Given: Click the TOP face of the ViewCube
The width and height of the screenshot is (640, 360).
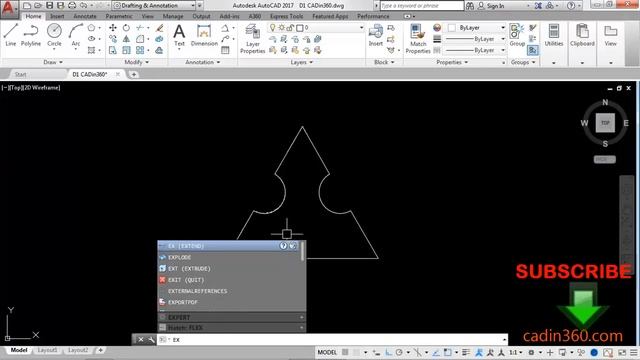Looking at the screenshot, I should click(x=605, y=123).
